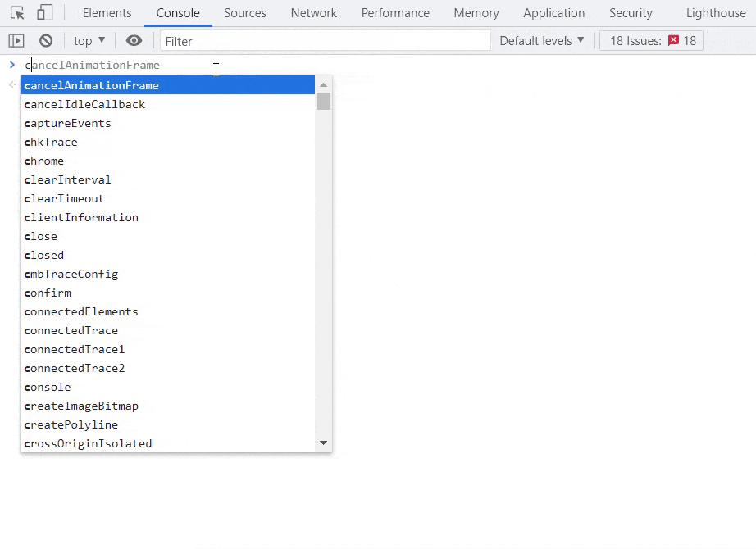Toggle the device emulation toolbar
The width and height of the screenshot is (756, 549).
46,12
